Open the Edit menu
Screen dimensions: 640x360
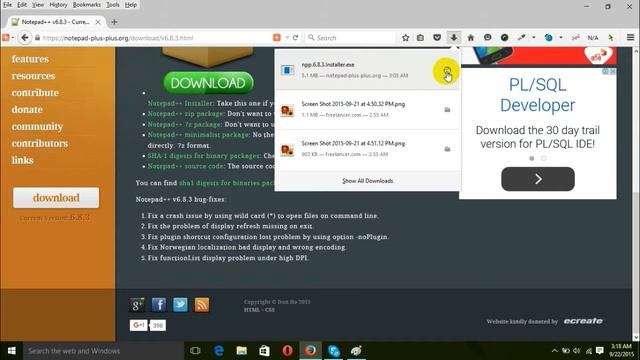tap(22, 5)
